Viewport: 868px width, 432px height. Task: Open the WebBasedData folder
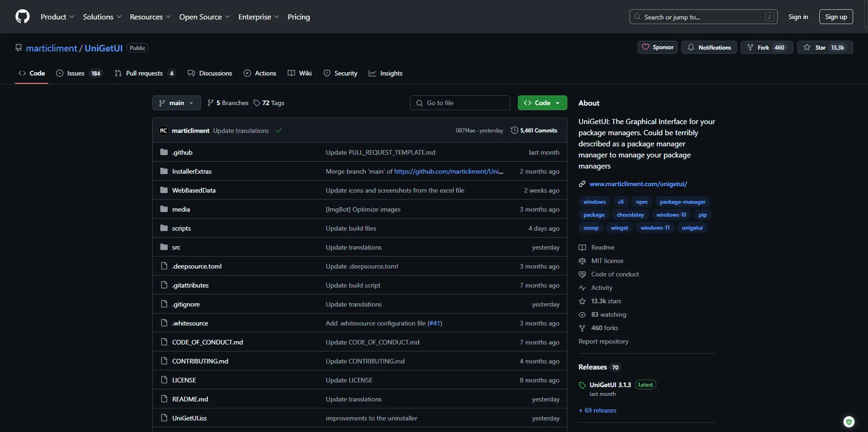[x=194, y=190]
